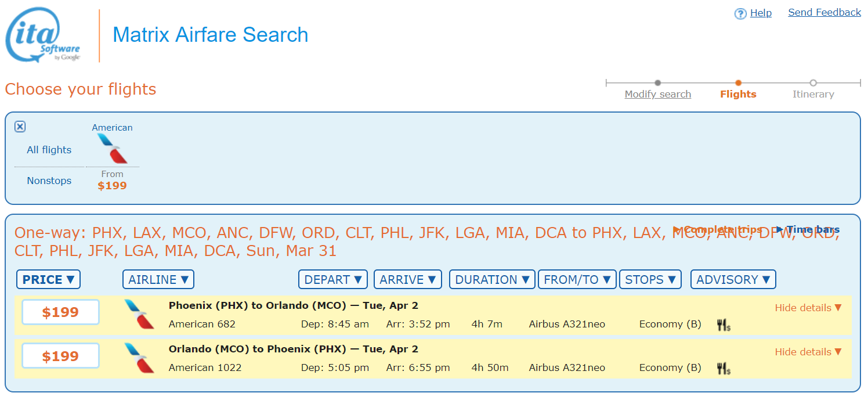Click the American Airlines logo in the filter matrix

[113, 148]
